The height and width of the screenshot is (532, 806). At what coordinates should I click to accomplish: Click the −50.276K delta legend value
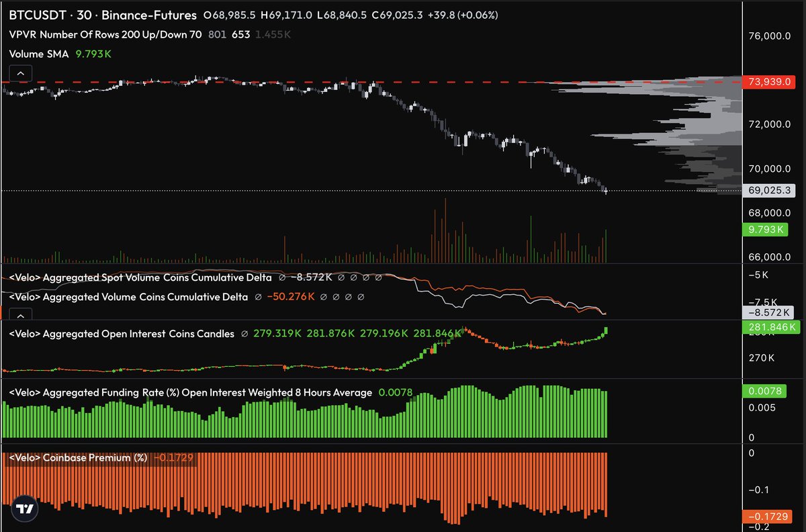[x=291, y=296]
